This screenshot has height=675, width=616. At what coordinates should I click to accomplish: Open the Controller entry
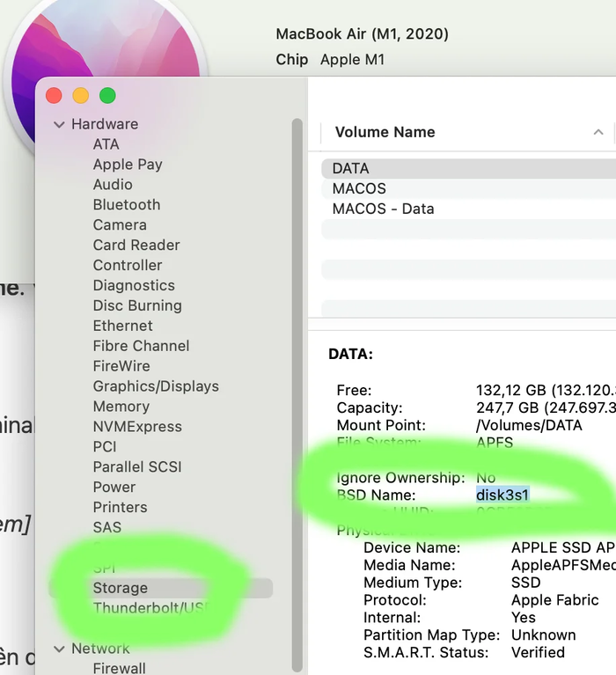(128, 266)
